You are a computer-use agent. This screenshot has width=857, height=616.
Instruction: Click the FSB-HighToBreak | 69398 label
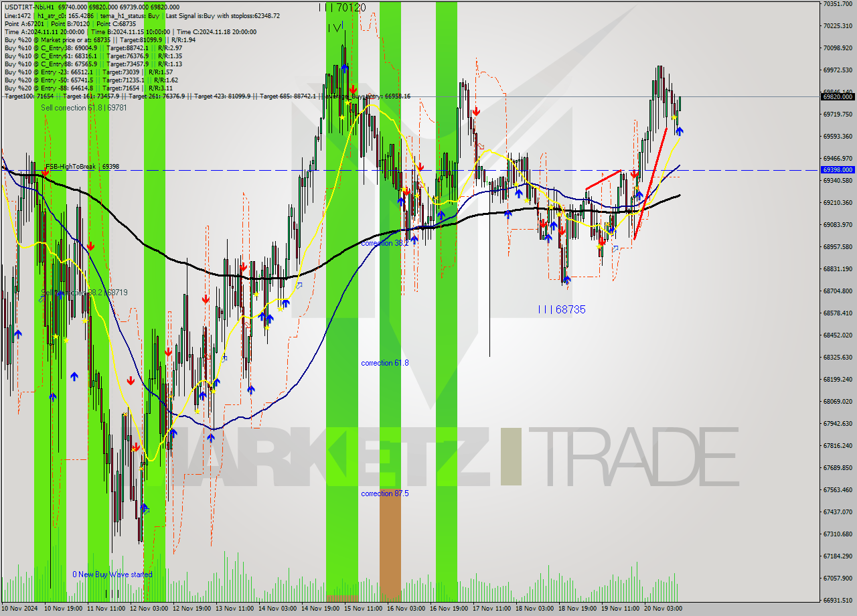(82, 166)
